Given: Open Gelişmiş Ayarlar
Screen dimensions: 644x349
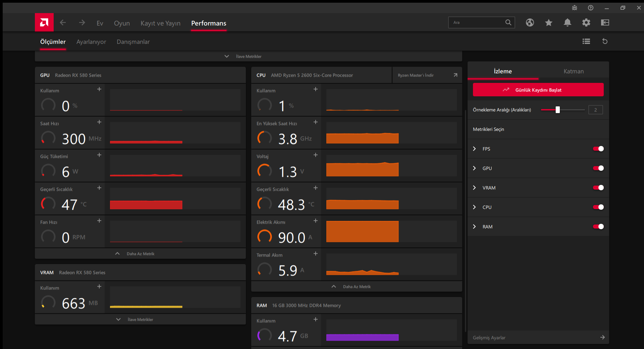Looking at the screenshot, I should click(538, 337).
